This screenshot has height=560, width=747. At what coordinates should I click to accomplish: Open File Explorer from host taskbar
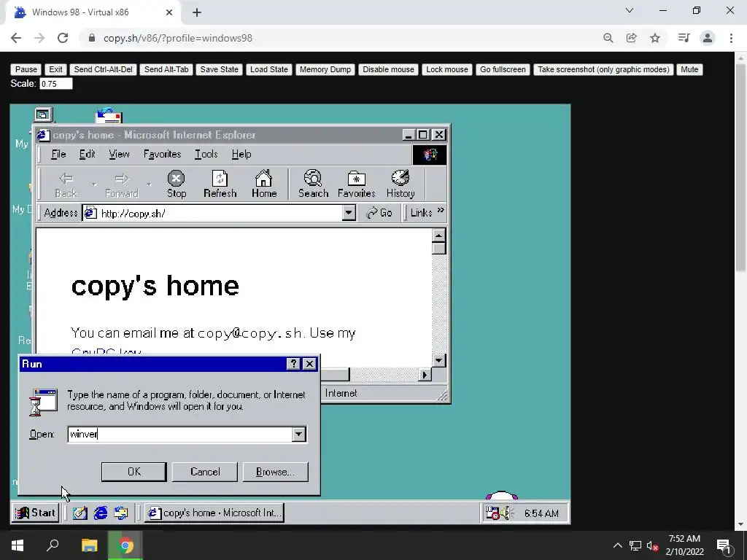89,545
